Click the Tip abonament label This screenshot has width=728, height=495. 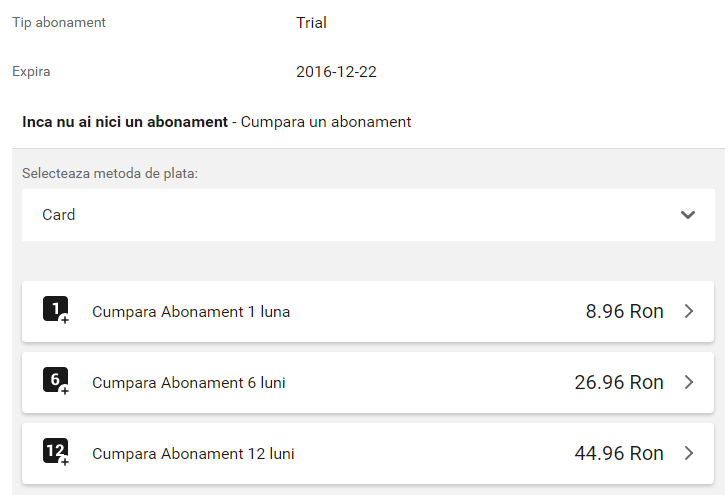pos(59,22)
